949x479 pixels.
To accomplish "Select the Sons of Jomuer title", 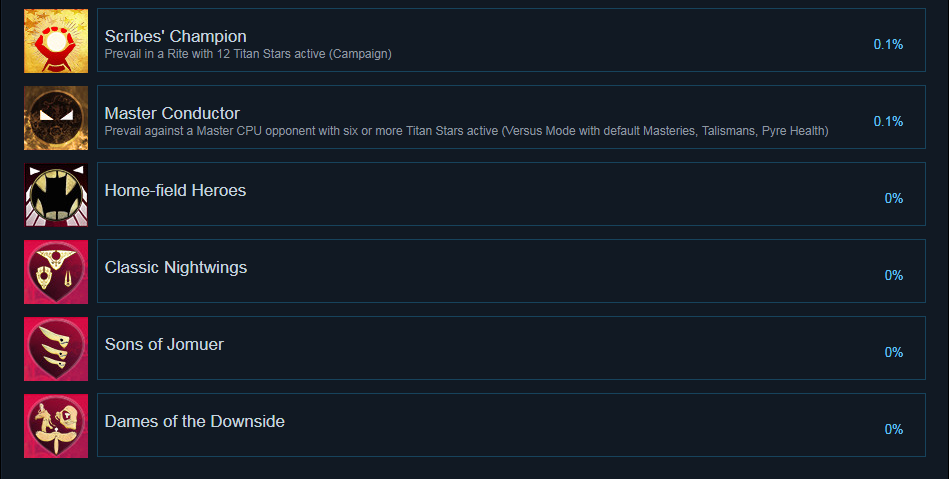I will click(164, 344).
